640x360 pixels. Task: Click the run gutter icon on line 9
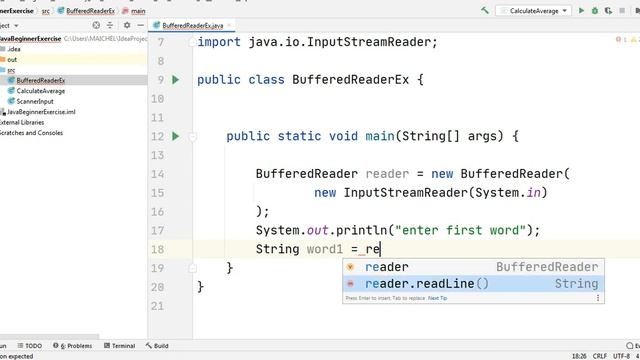pos(176,80)
